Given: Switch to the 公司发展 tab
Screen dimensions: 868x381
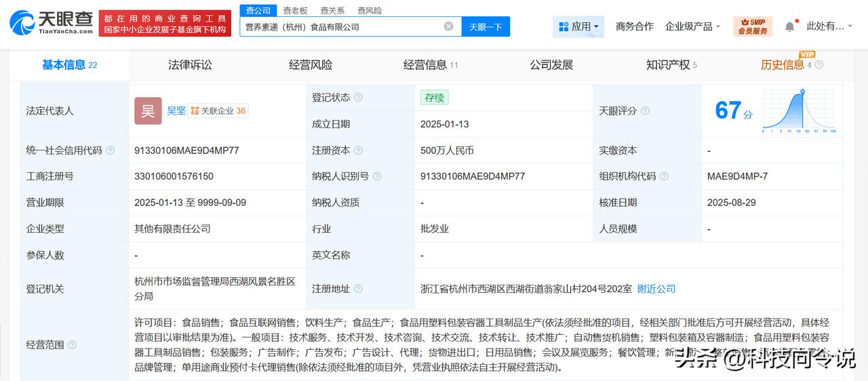Looking at the screenshot, I should click(551, 65).
